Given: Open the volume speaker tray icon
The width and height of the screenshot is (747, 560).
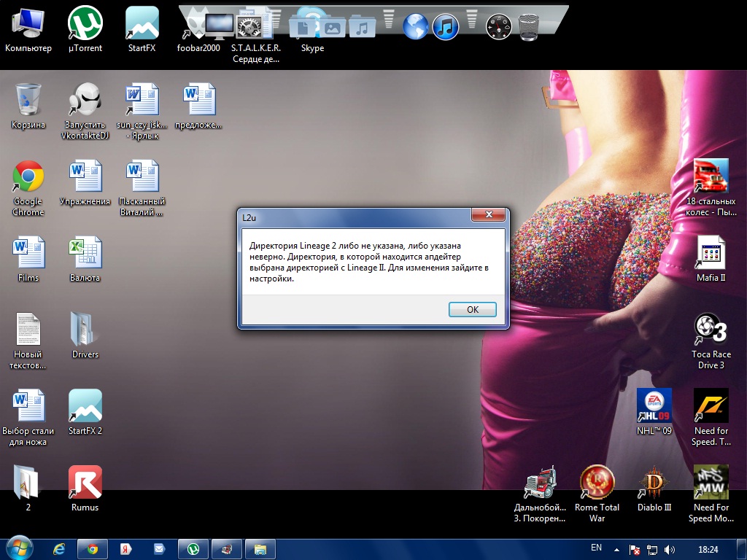Looking at the screenshot, I should click(x=670, y=550).
